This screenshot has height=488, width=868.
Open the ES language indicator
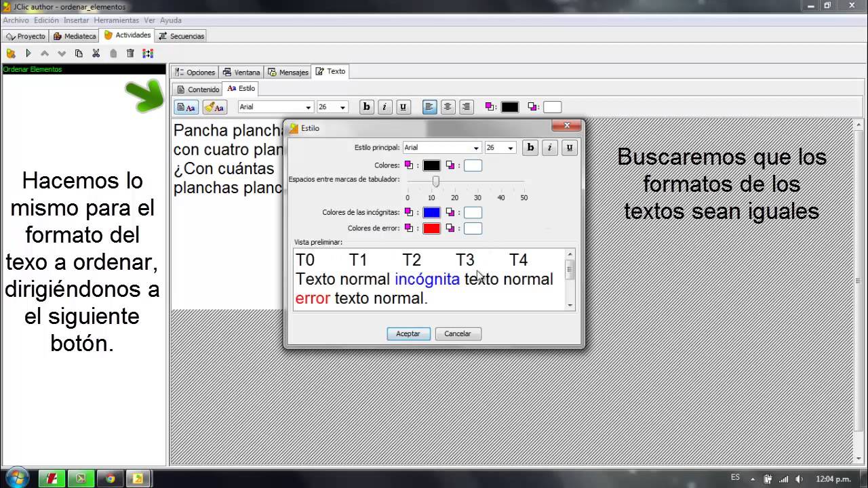click(x=735, y=478)
